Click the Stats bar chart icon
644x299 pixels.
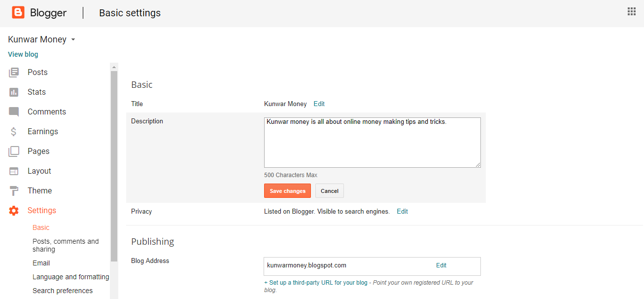(x=14, y=92)
